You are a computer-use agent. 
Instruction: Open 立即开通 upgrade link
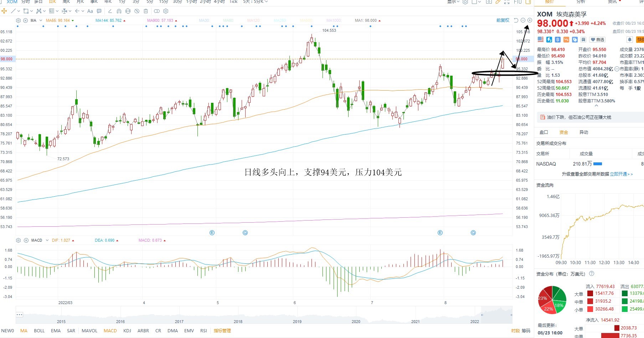tap(621, 174)
